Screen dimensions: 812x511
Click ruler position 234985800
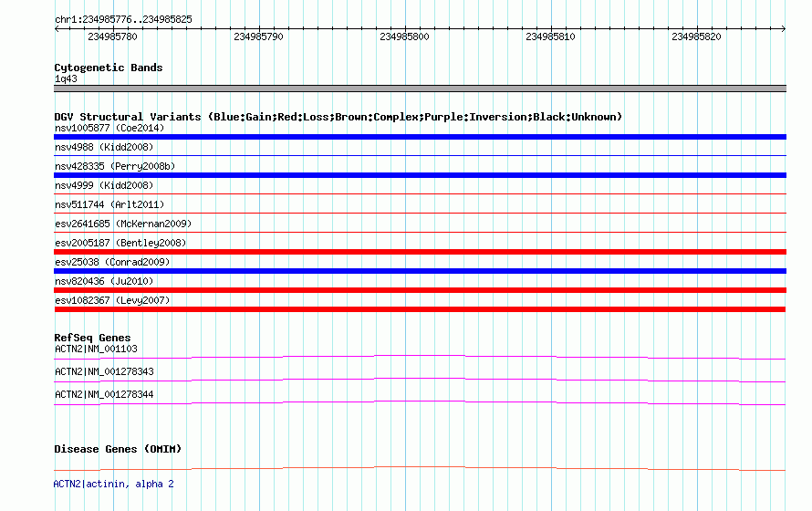point(404,36)
